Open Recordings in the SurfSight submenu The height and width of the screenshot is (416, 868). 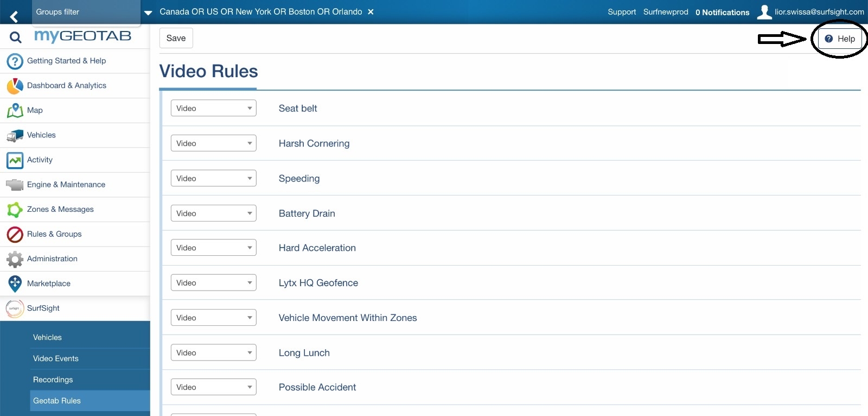[x=53, y=380]
